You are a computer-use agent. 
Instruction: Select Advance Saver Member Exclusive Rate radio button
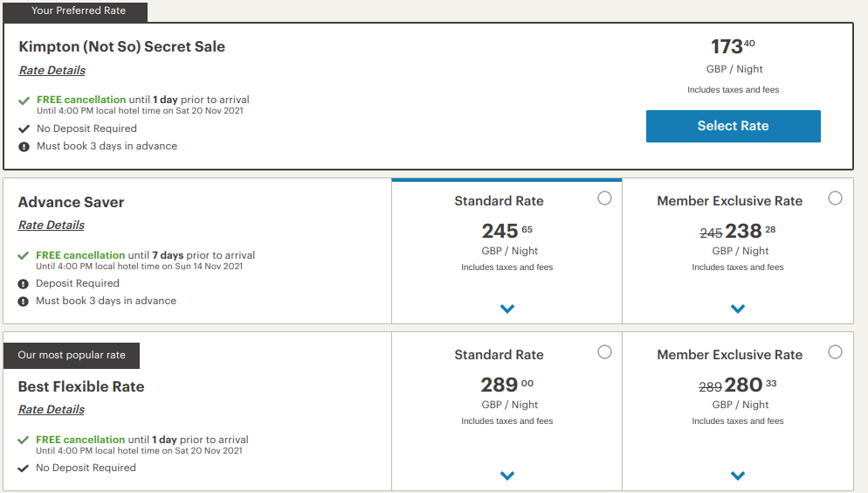pyautogui.click(x=835, y=198)
